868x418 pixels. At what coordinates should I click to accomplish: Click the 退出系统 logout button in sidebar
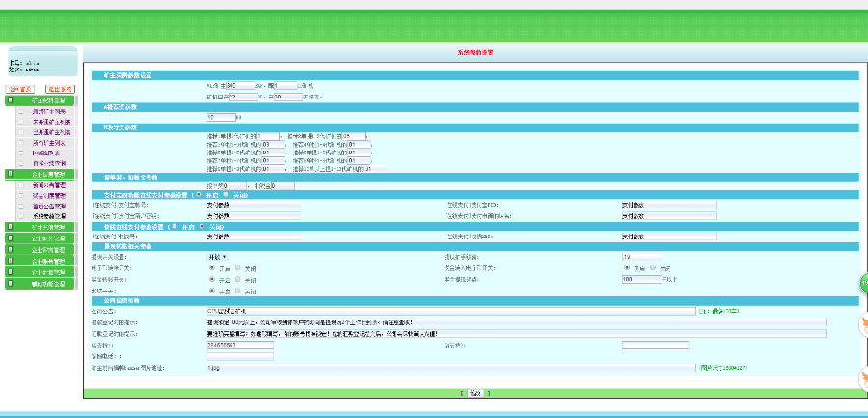pyautogui.click(x=60, y=89)
